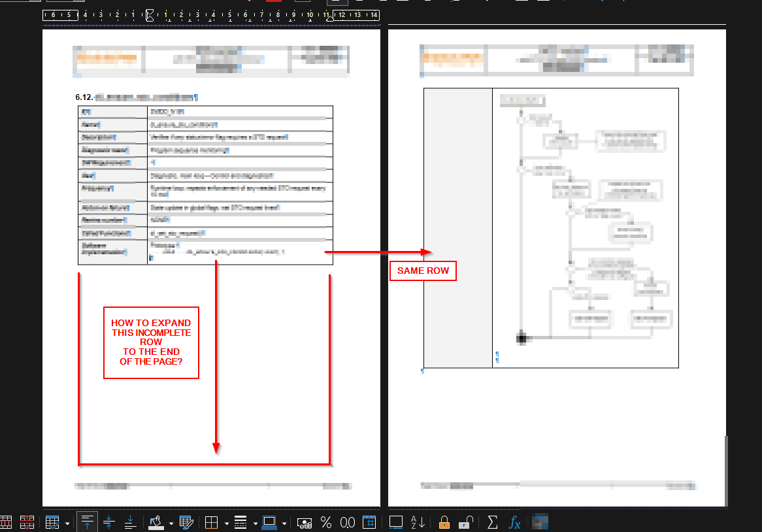Apply currency number format to cell
The image size is (762, 532).
pyautogui.click(x=305, y=522)
